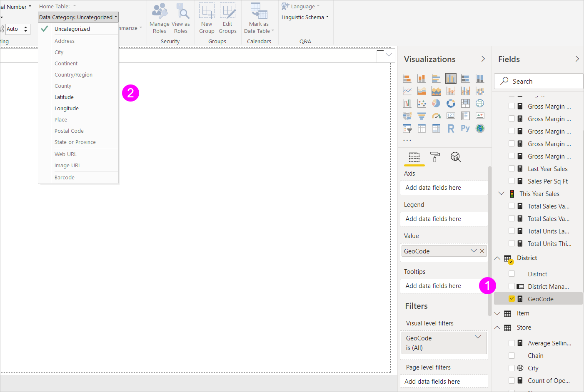Click inside the Fields search box
This screenshot has height=392, width=584.
point(538,81)
